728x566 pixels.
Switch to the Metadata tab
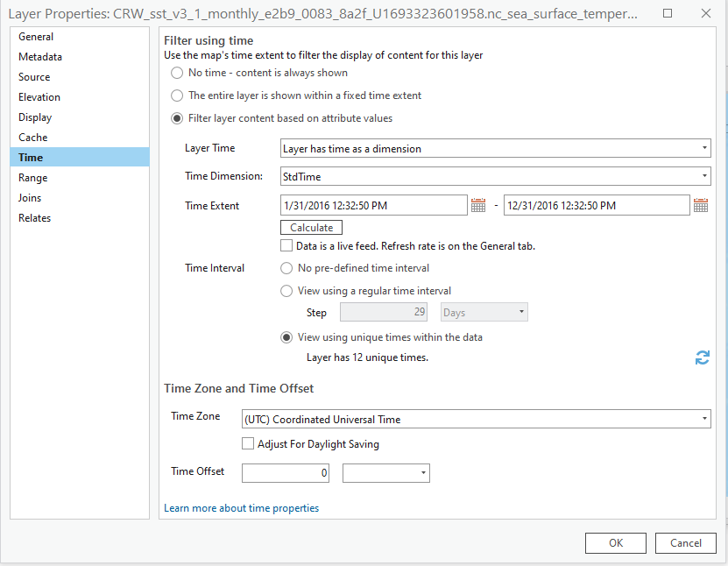[x=40, y=57]
